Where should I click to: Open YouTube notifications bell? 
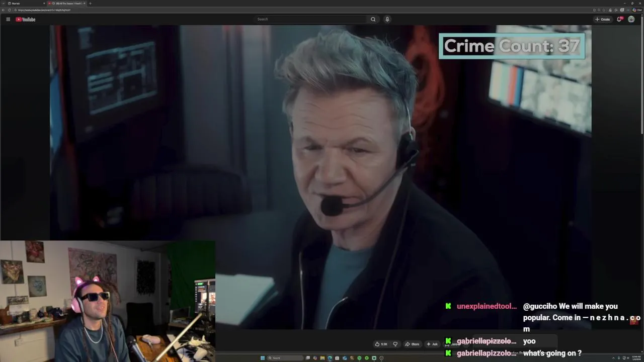coord(619,19)
